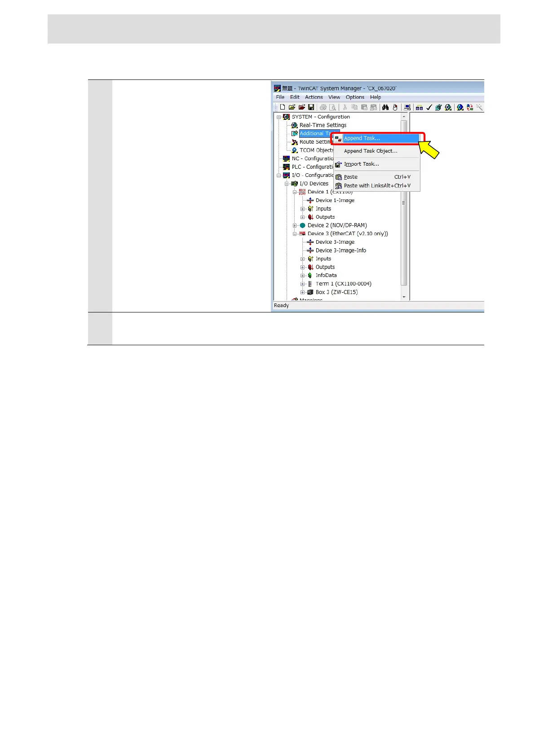535x756 pixels.
Task: Click the tree panel vertical scrollbar thumb
Action: [404, 203]
